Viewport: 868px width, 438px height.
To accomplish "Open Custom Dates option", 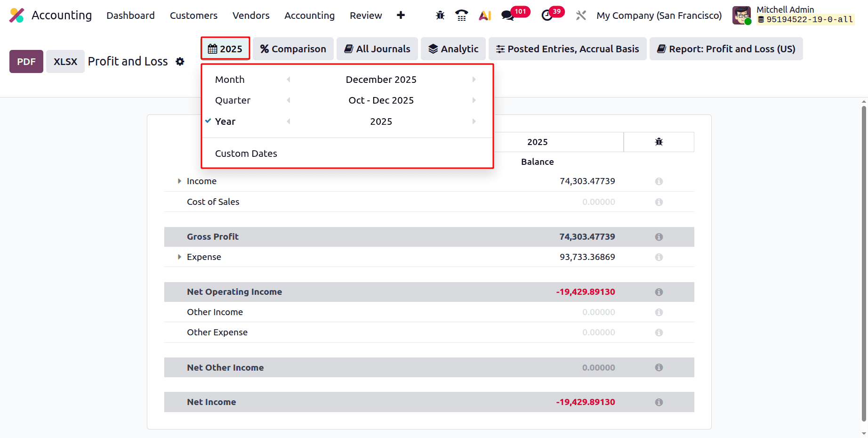I will tap(246, 153).
